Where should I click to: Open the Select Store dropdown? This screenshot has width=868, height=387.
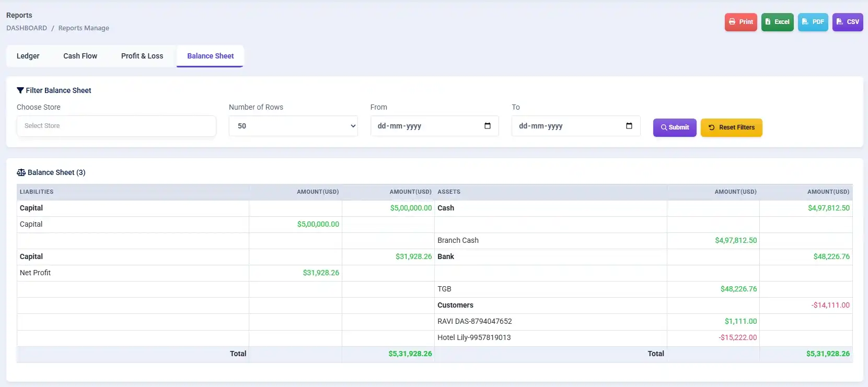116,126
